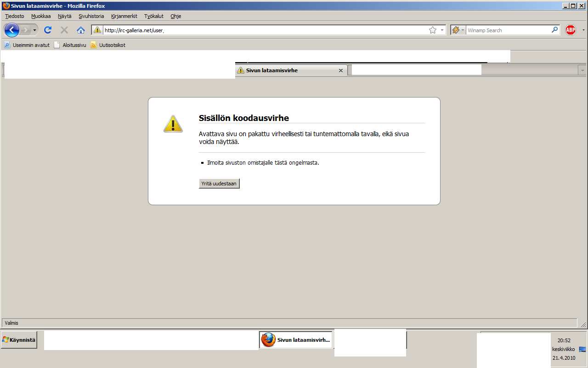Image resolution: width=588 pixels, height=368 pixels.
Task: Open the Työkalut menu
Action: [154, 16]
